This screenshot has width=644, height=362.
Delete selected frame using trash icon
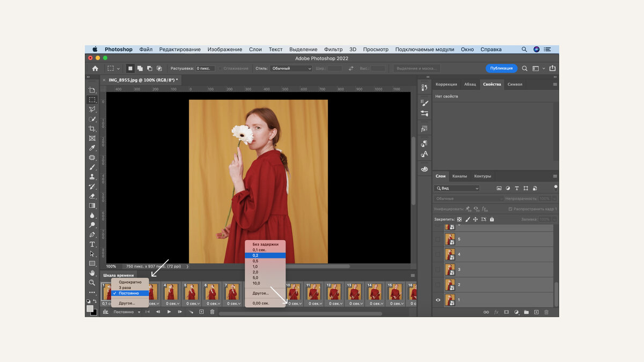[212, 312]
